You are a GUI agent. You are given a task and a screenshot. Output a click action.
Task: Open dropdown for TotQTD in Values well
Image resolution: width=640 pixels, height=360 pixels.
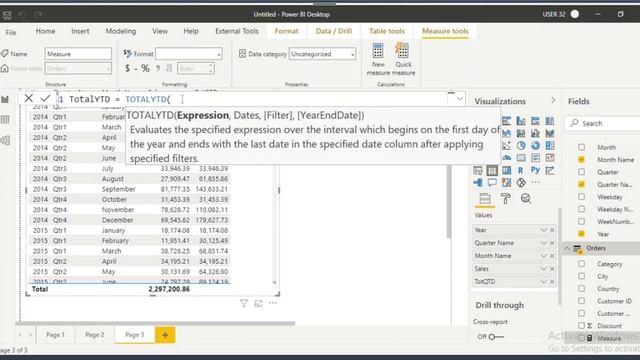543,282
